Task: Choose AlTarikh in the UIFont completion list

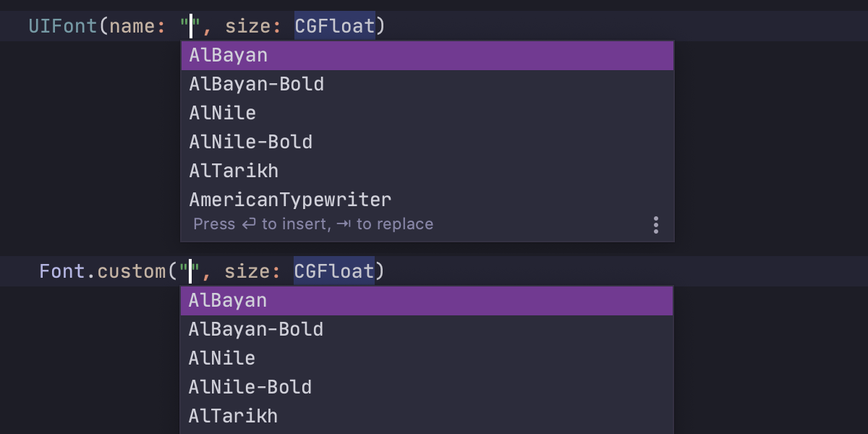Action: pos(234,171)
